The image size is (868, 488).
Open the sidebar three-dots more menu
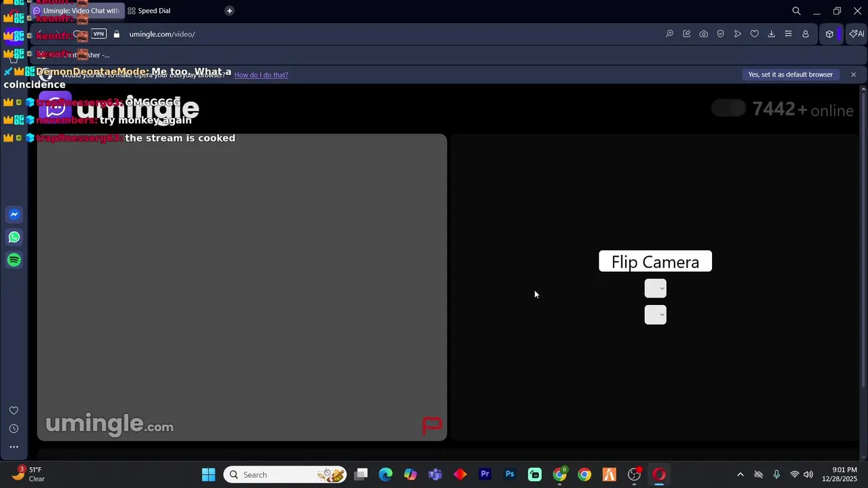(14, 447)
